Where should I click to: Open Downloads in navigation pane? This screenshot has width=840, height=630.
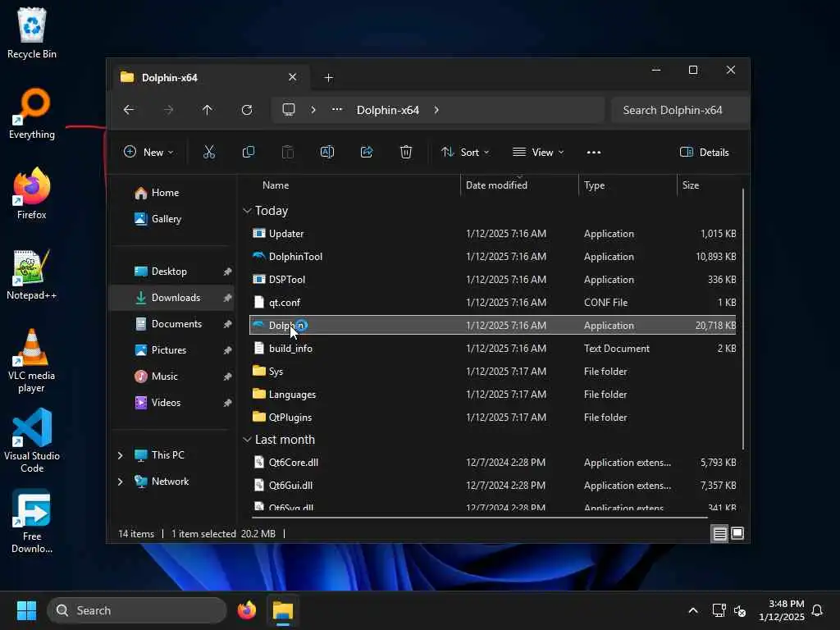[172, 298]
